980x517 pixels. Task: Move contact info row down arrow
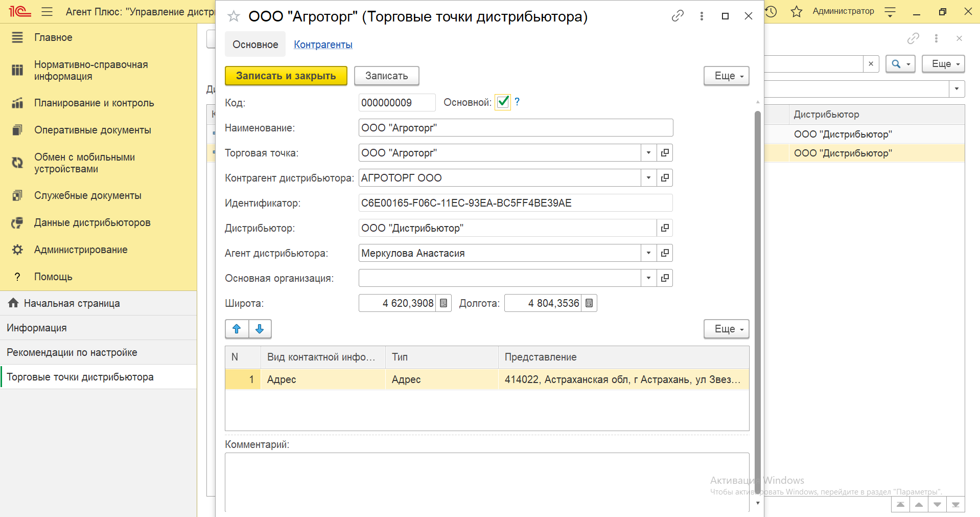260,329
